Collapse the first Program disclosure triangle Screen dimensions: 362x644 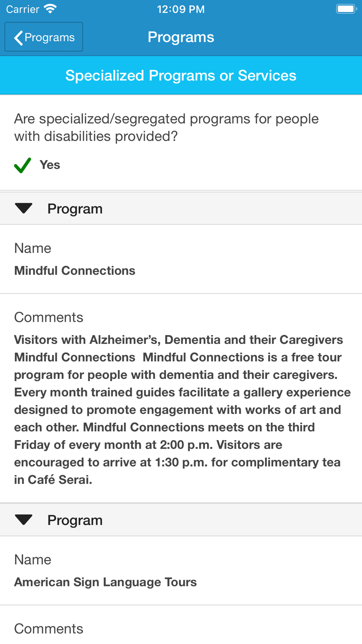(24, 208)
